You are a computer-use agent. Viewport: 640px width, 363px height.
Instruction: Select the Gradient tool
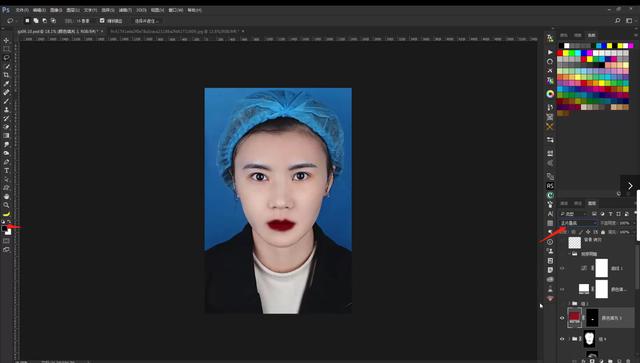point(6,136)
